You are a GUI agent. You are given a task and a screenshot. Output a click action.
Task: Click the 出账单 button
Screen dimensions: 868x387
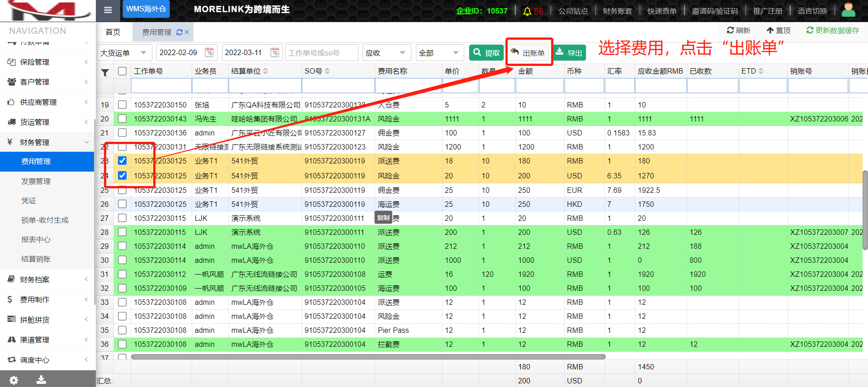[x=528, y=53]
